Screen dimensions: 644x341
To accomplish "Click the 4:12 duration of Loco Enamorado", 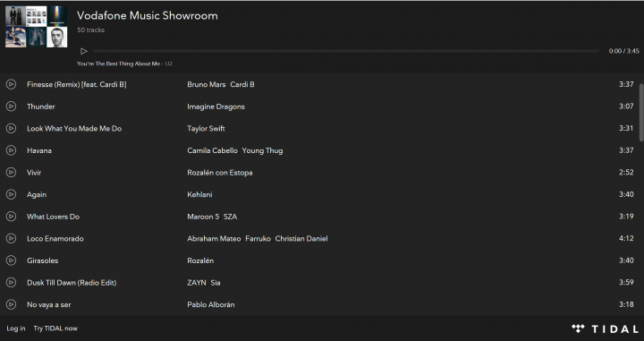I will point(626,239).
